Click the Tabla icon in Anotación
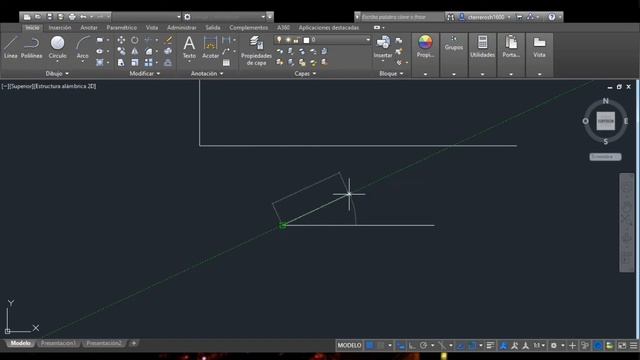Viewport: 640px width, 360px height. 226,62
